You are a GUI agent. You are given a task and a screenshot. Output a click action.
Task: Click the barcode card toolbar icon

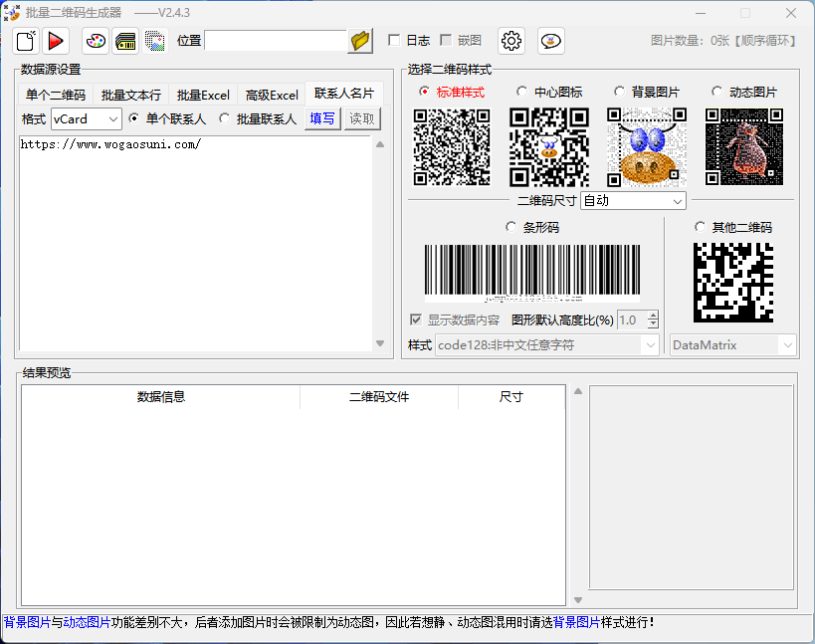[125, 41]
